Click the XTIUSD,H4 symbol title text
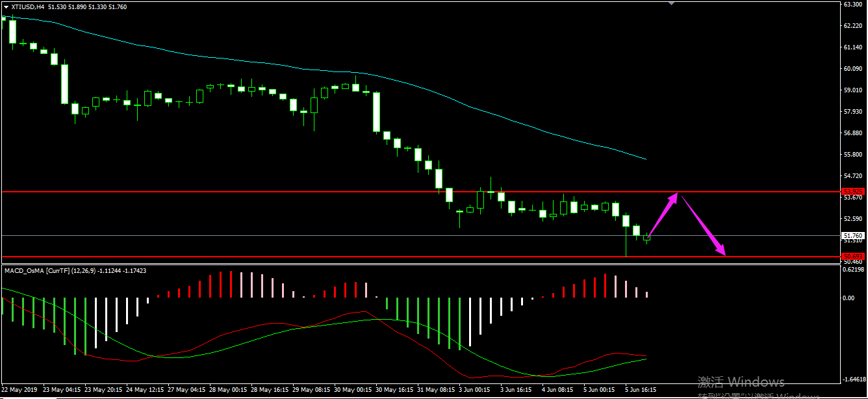Viewport: 868px width, 399px height. 27,6
